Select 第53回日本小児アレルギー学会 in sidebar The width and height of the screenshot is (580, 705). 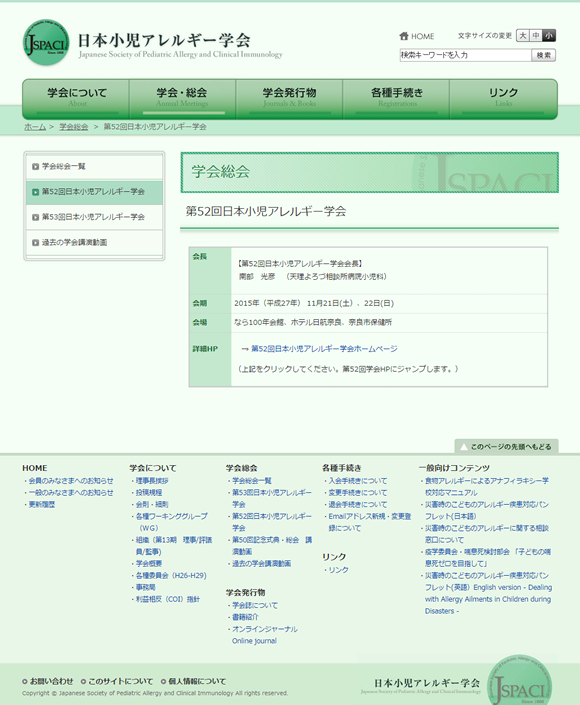click(x=94, y=217)
